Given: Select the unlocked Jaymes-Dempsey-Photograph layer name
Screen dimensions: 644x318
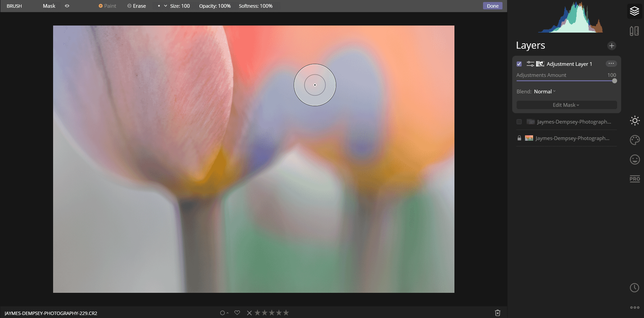Looking at the screenshot, I should 574,122.
